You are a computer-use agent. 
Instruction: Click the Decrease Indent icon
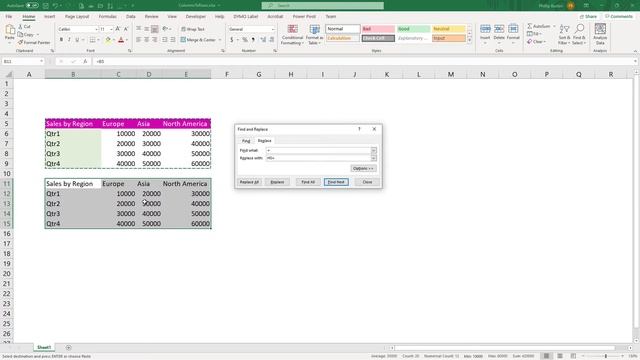(165, 40)
